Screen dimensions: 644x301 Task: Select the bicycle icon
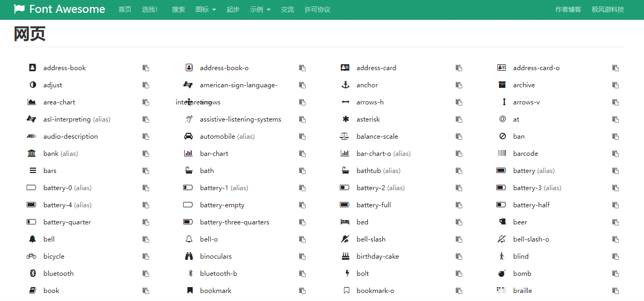coord(32,257)
